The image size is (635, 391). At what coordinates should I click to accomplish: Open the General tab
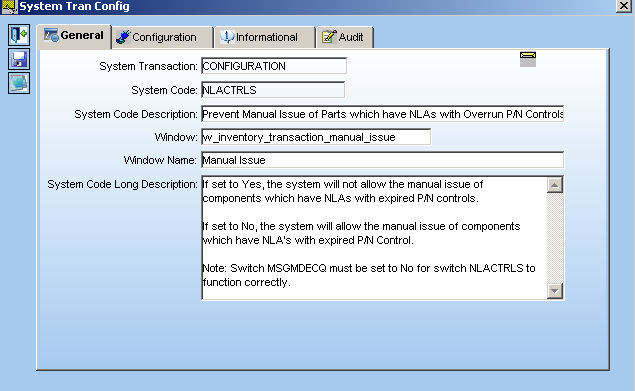74,36
